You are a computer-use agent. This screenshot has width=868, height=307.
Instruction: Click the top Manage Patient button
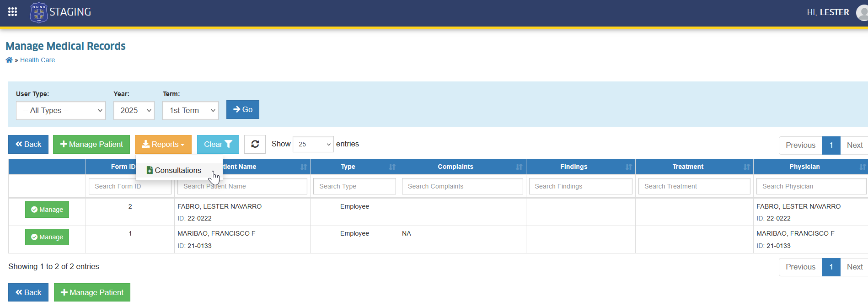click(x=91, y=144)
